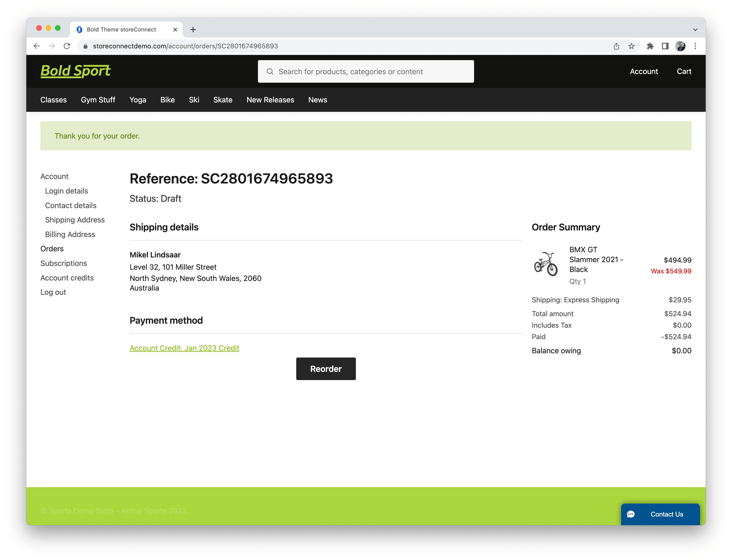The image size is (732, 560).
Task: Expand the chevron at top right of browser
Action: coord(695,29)
